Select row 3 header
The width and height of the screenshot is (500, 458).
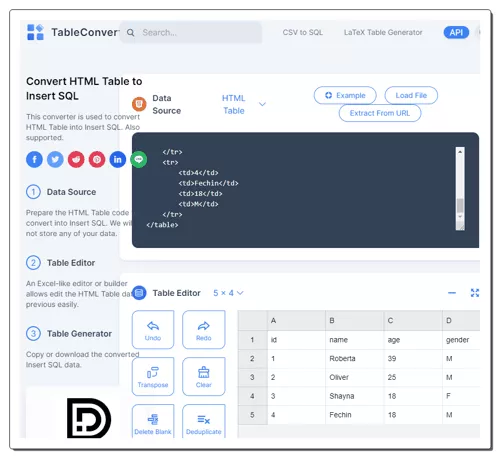click(252, 377)
